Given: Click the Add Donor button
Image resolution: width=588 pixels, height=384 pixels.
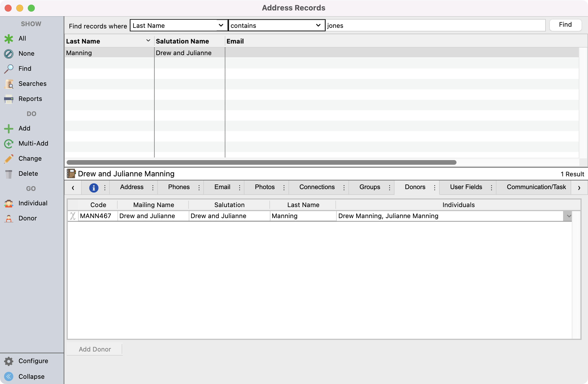Looking at the screenshot, I should click(x=95, y=349).
